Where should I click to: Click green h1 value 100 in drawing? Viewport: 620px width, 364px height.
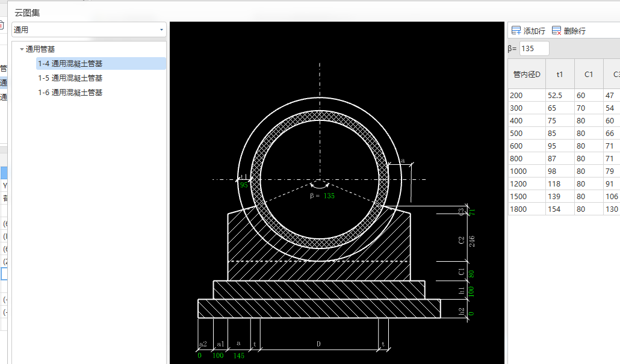[x=471, y=291]
